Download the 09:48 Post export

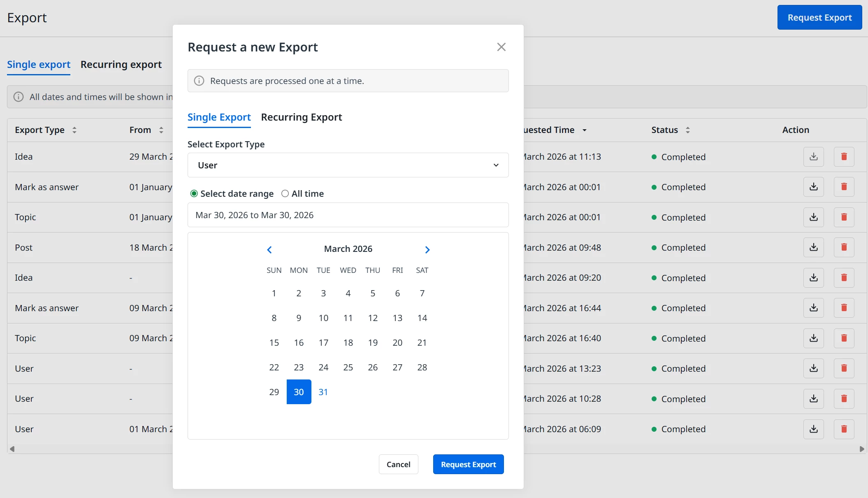(813, 247)
